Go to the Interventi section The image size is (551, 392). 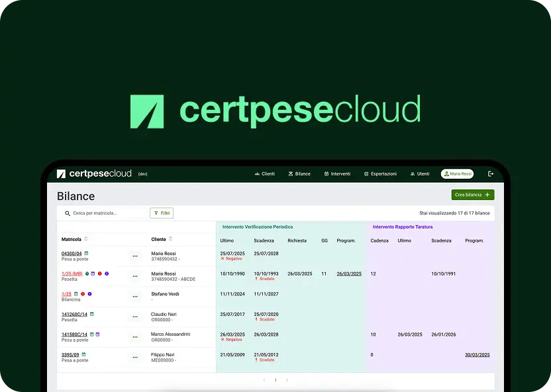coord(338,173)
